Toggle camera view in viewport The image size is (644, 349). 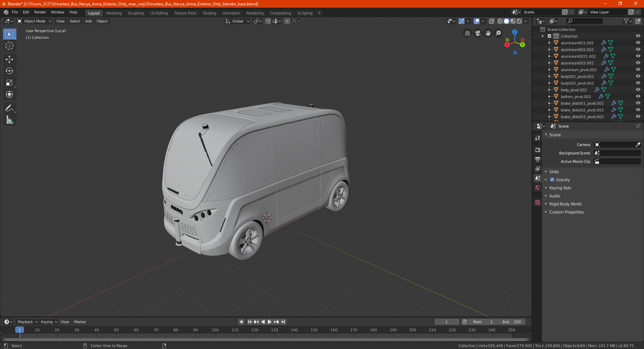pos(478,33)
